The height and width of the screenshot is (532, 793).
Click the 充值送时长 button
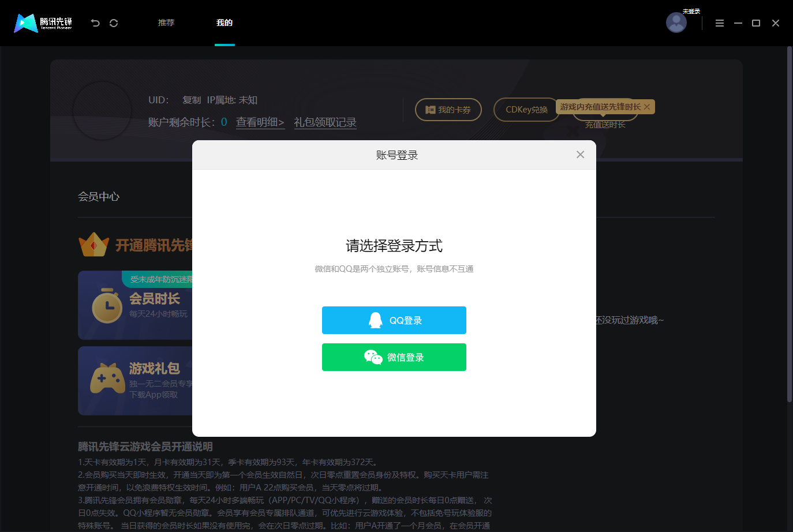point(605,124)
